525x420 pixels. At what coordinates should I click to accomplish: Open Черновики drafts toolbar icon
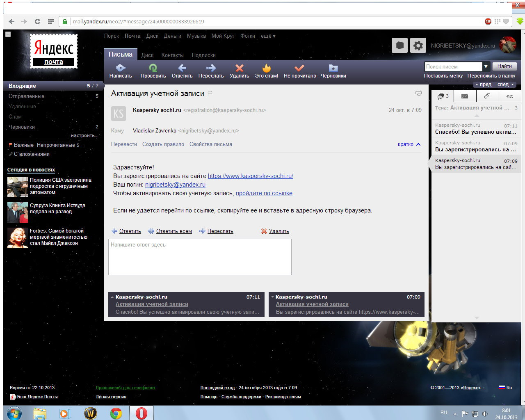click(x=333, y=68)
